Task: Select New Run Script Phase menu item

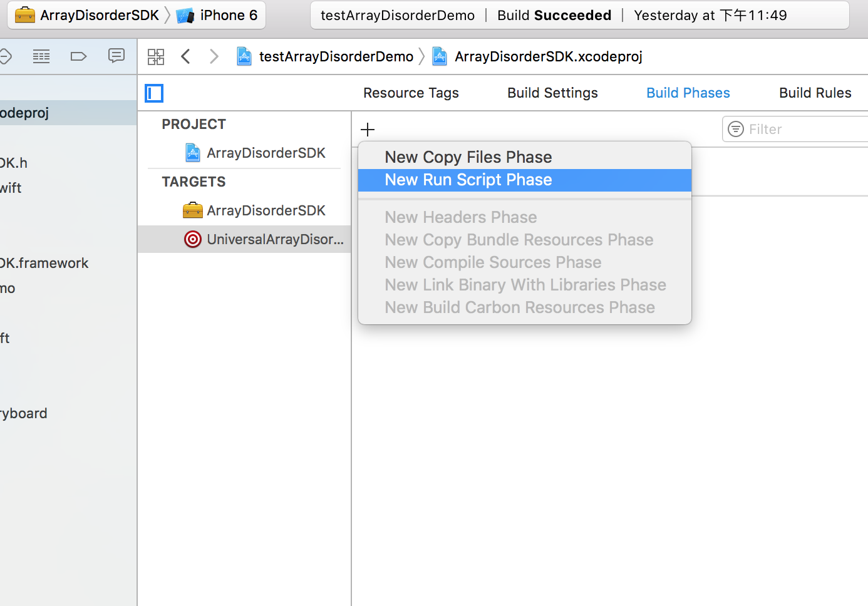Action: click(x=468, y=180)
